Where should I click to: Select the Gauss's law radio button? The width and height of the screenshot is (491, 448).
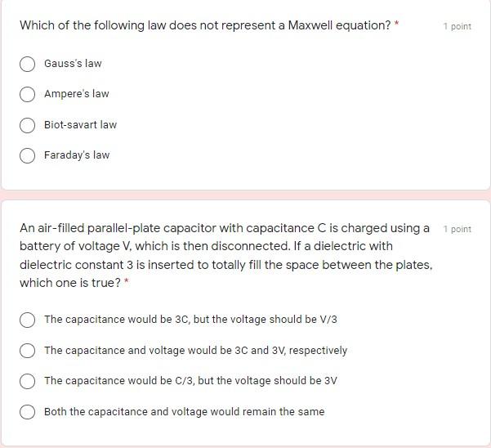click(28, 64)
